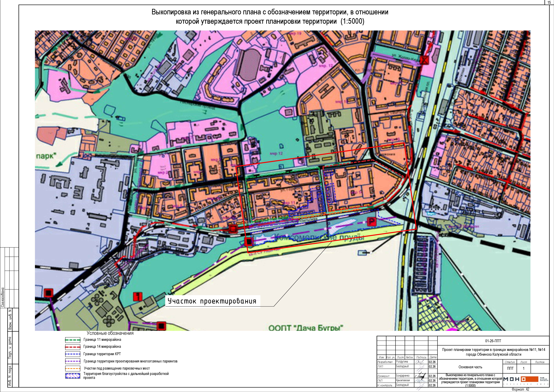Click the 'Условные обозначения' legend heading
This screenshot has height=392, width=554.
coord(110,333)
